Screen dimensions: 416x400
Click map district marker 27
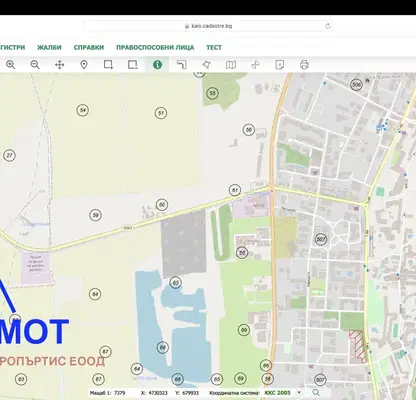pos(9,155)
